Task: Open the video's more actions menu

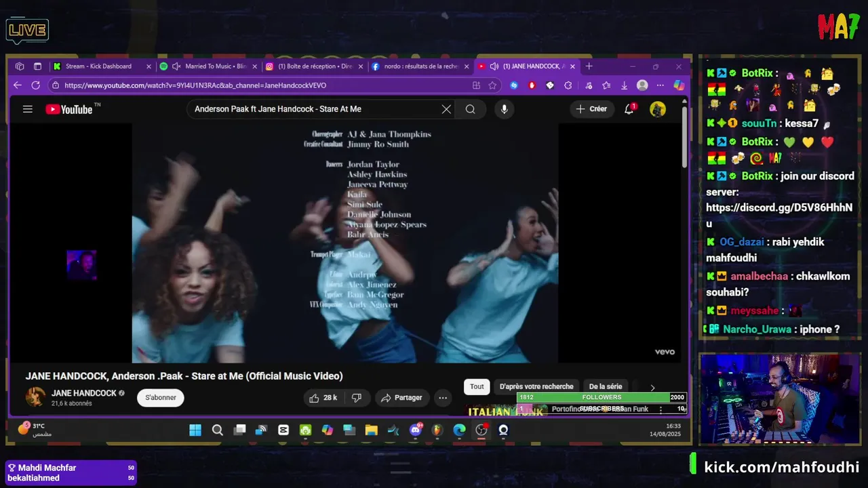Action: [442, 398]
